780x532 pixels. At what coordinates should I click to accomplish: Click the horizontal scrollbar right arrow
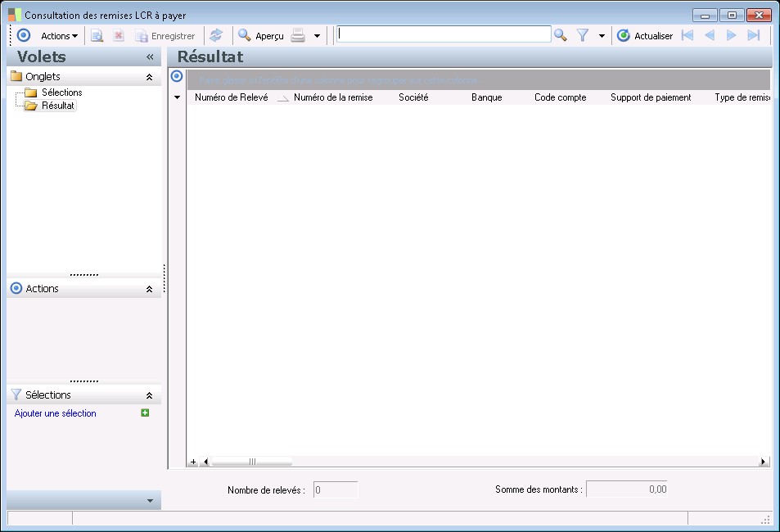763,462
